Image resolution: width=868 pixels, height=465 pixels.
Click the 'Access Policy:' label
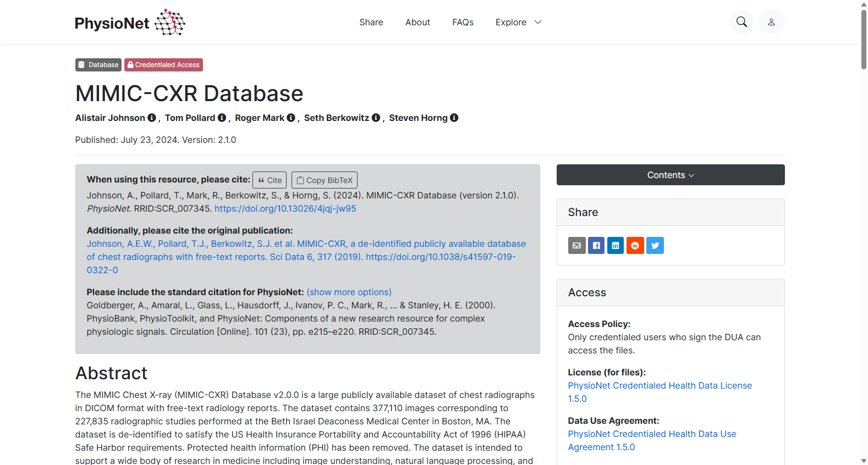click(599, 324)
